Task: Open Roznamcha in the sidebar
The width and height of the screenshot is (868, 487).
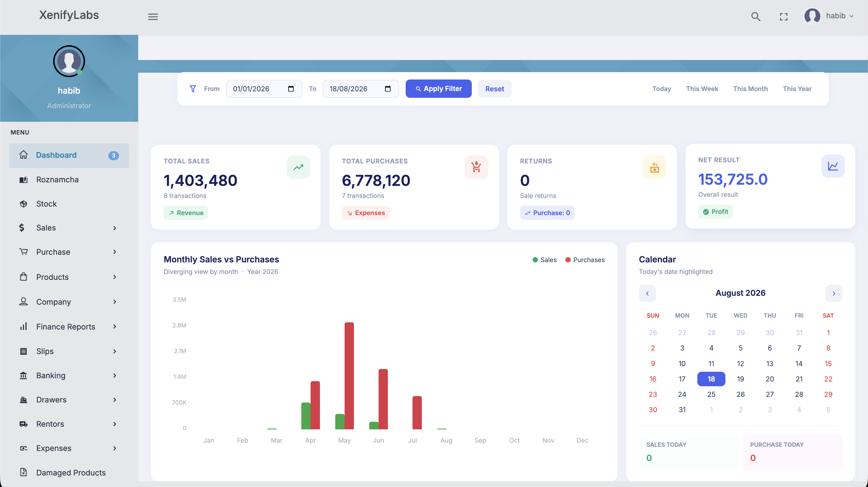Action: 69,180
